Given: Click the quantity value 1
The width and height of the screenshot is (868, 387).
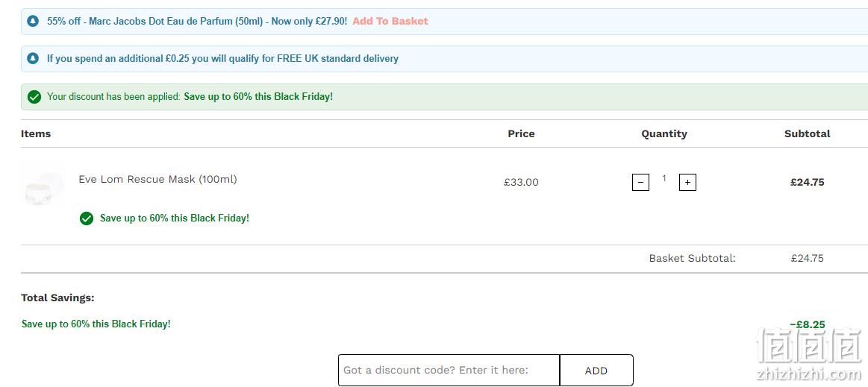Looking at the screenshot, I should (664, 178).
